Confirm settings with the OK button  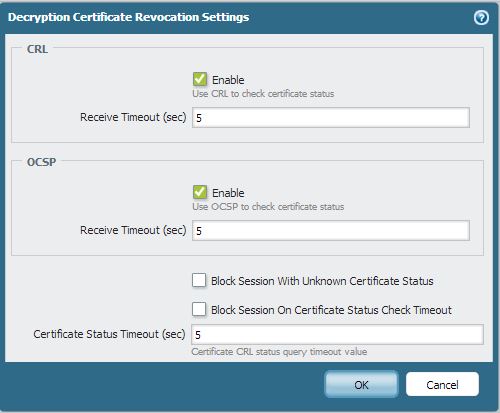click(361, 385)
